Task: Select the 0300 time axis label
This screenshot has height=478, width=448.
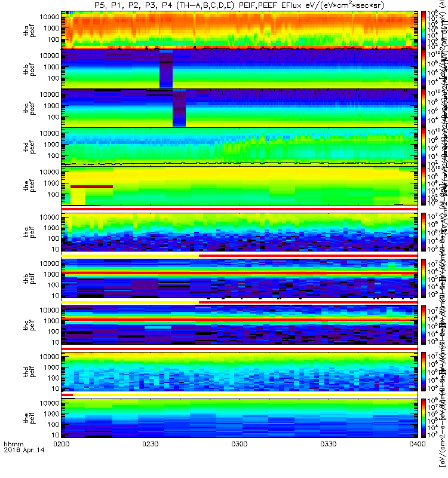Action: pos(240,444)
